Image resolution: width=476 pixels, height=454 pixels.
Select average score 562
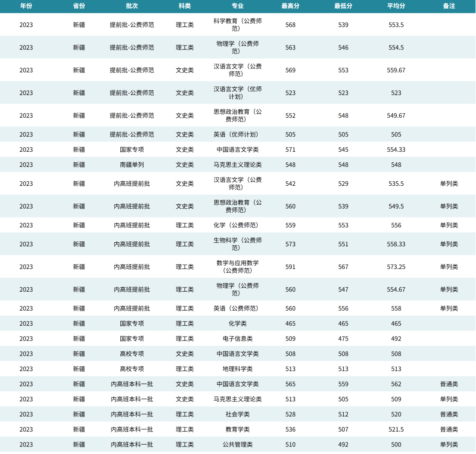click(396, 384)
